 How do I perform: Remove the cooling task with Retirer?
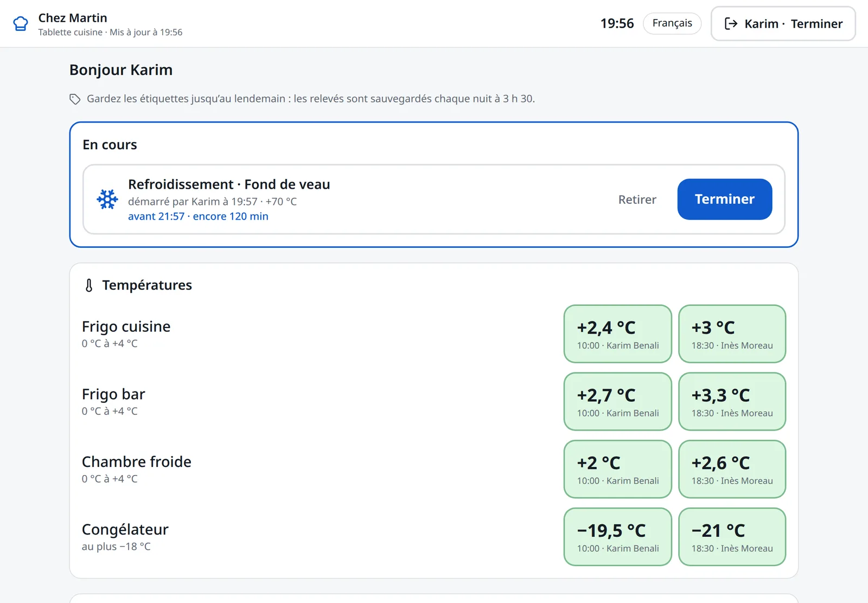(637, 200)
